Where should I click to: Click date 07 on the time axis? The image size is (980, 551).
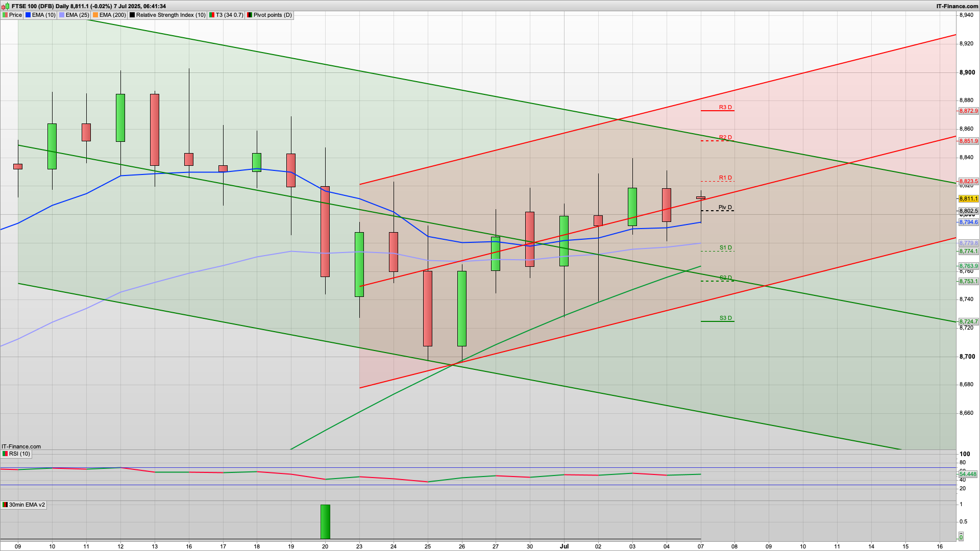point(701,546)
